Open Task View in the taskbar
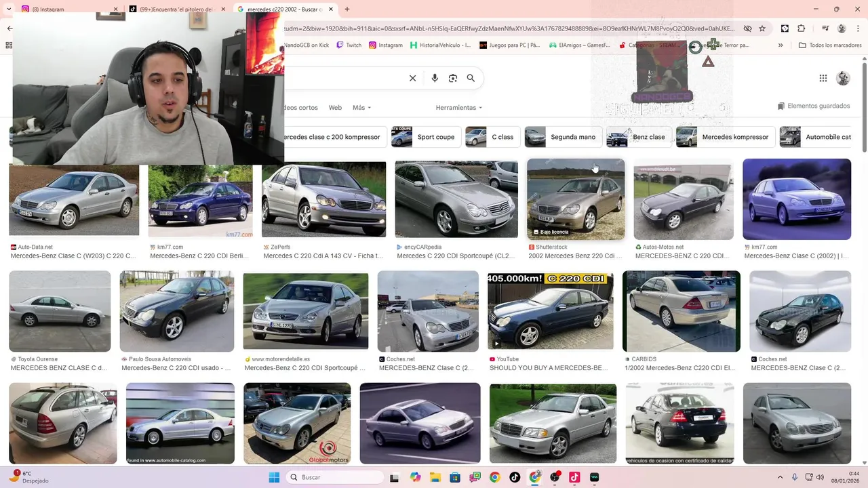This screenshot has width=868, height=488. tap(395, 477)
